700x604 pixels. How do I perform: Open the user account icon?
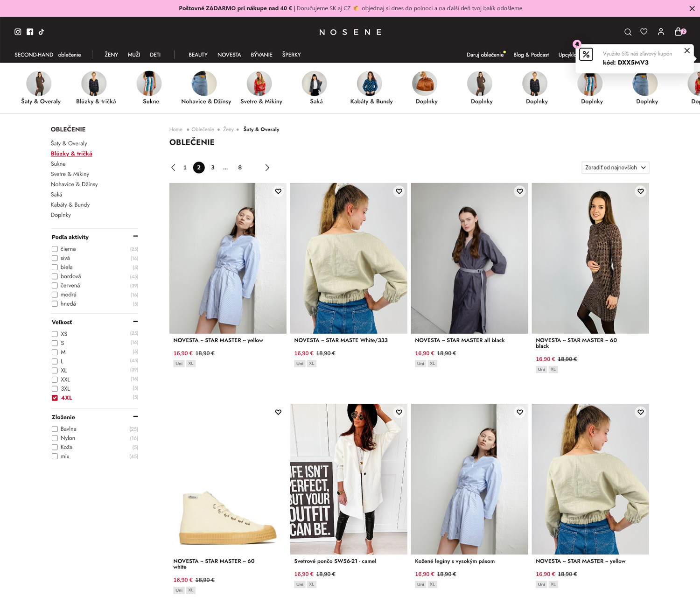tap(661, 32)
